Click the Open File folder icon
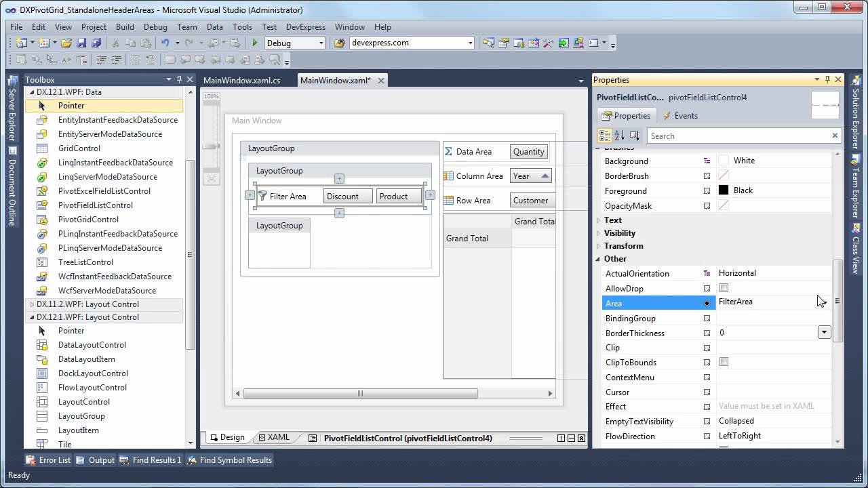The image size is (868, 488). tap(66, 43)
